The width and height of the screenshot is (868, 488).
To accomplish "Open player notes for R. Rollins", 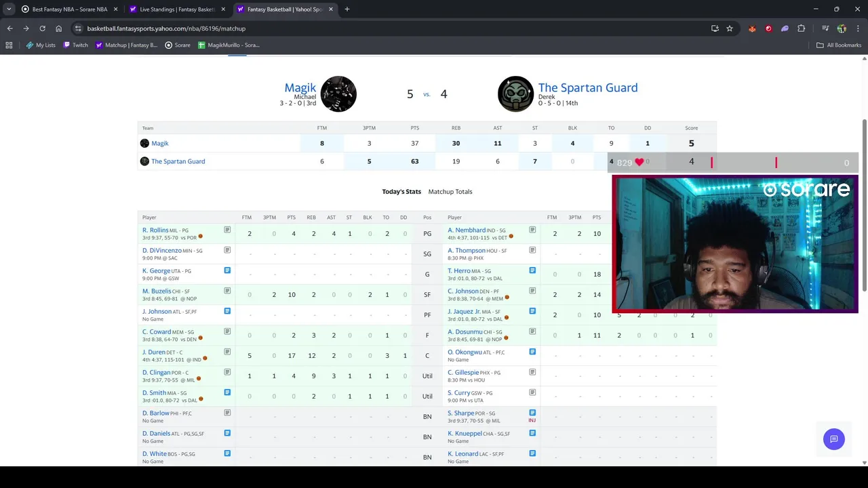I will (227, 230).
